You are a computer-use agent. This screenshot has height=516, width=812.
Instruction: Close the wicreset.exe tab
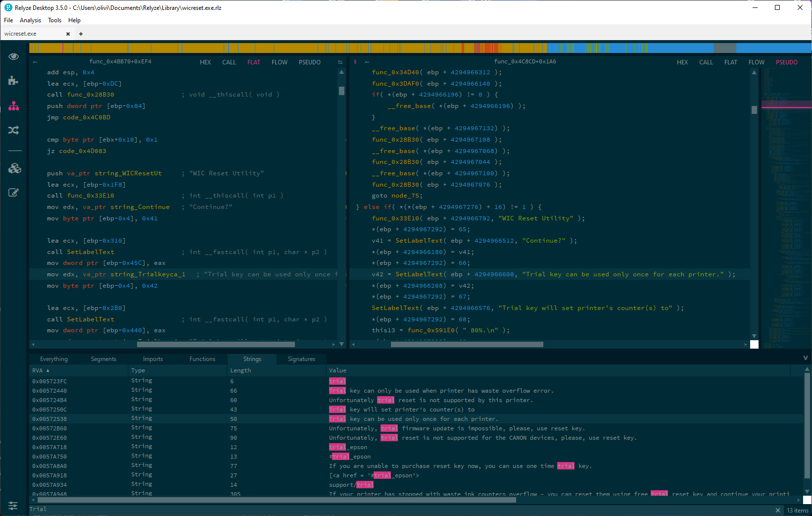point(68,34)
